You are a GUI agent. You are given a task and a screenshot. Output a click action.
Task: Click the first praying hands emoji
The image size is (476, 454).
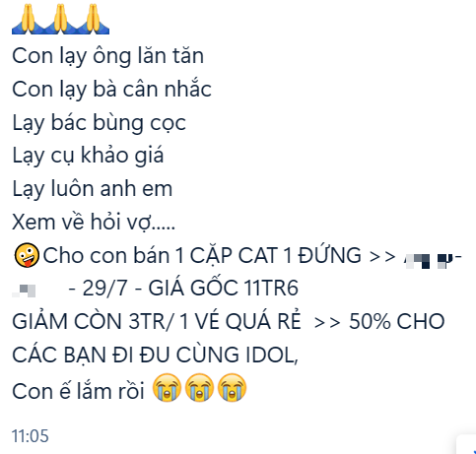pyautogui.click(x=28, y=19)
